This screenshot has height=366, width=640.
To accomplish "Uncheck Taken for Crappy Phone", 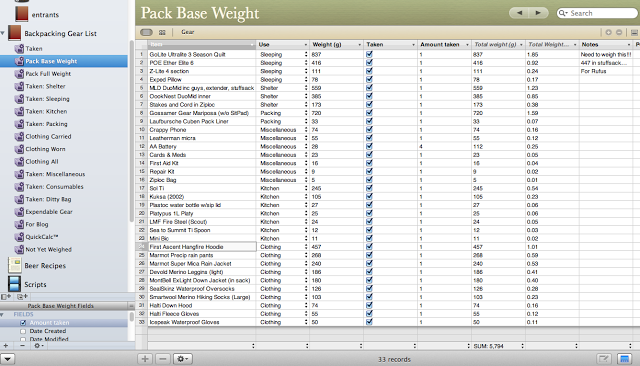I will (369, 130).
